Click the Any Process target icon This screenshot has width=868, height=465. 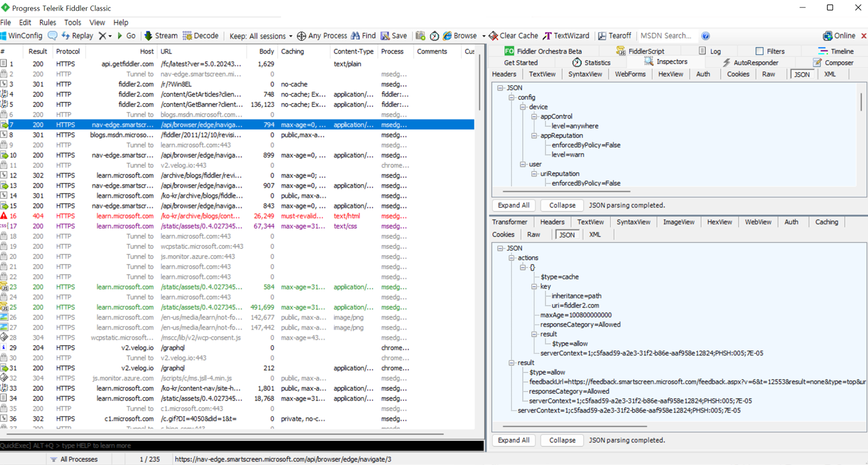[x=301, y=36]
